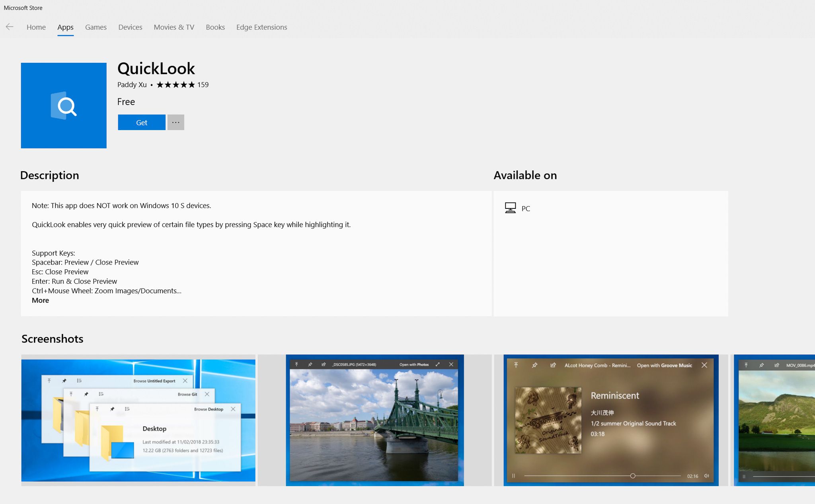Click the 159 ratings count
The width and height of the screenshot is (815, 504).
[x=203, y=85]
